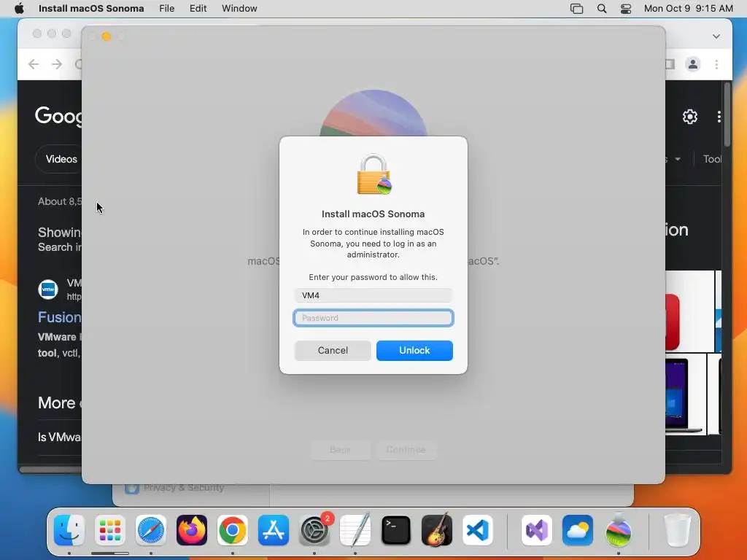747x560 pixels.
Task: Click the Chrome horizontal scrollbar
Action: click(x=50, y=470)
